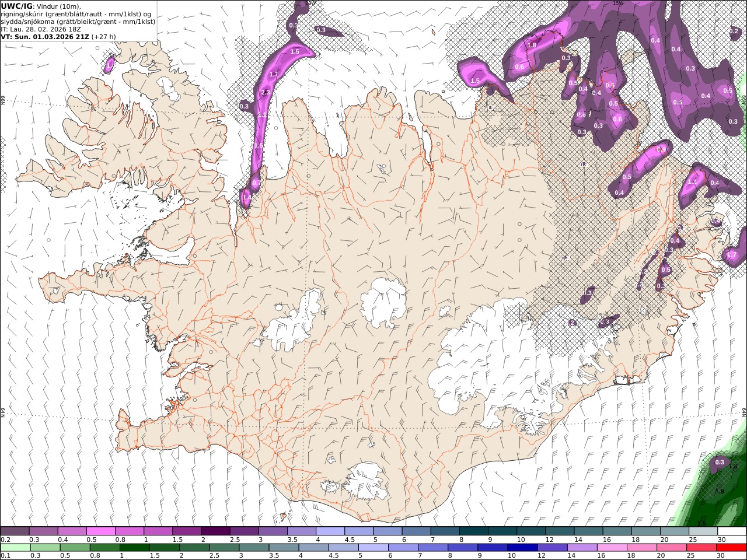The height and width of the screenshot is (560, 747).
Task: Pick the lower legend swatch for 25–30
Action: coord(701,548)
